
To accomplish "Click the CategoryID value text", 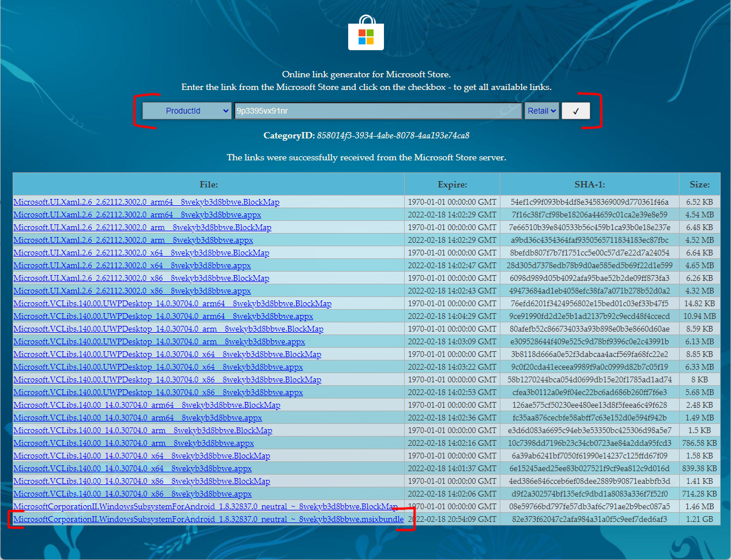I will coord(393,136).
